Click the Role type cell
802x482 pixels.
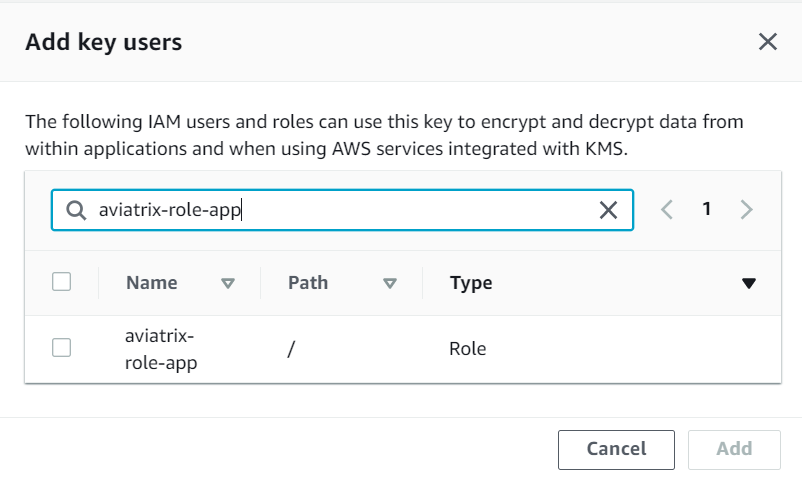(467, 348)
